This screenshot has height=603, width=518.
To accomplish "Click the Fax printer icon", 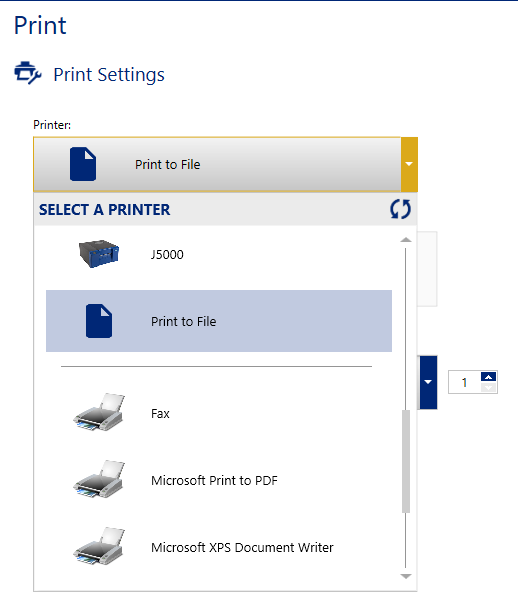I will pyautogui.click(x=99, y=412).
